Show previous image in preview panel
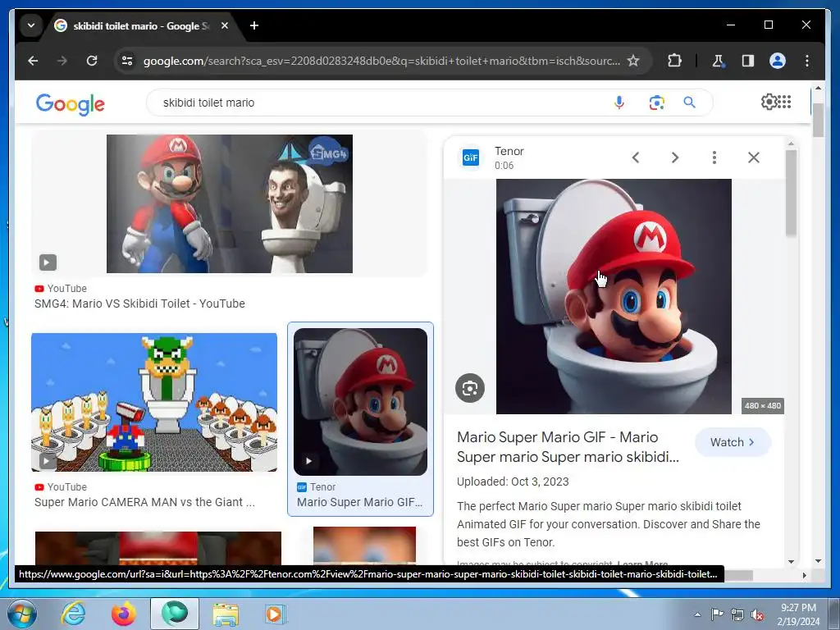The image size is (840, 630). [636, 157]
